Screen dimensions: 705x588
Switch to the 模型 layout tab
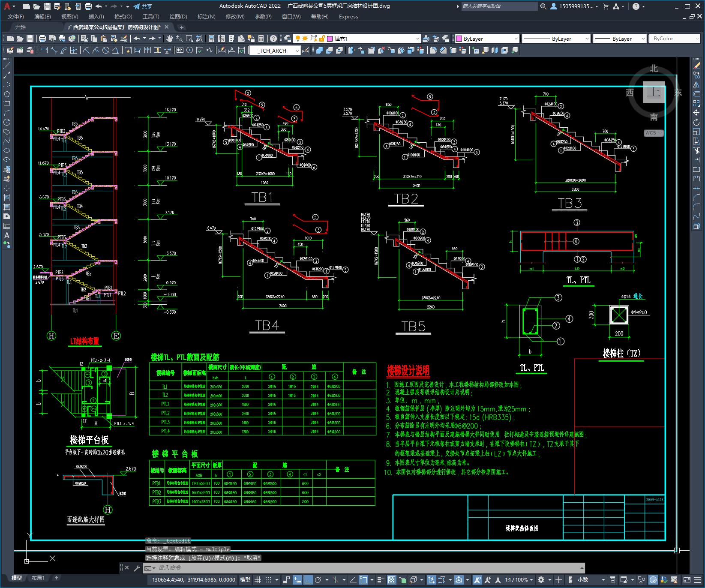tap(17, 578)
